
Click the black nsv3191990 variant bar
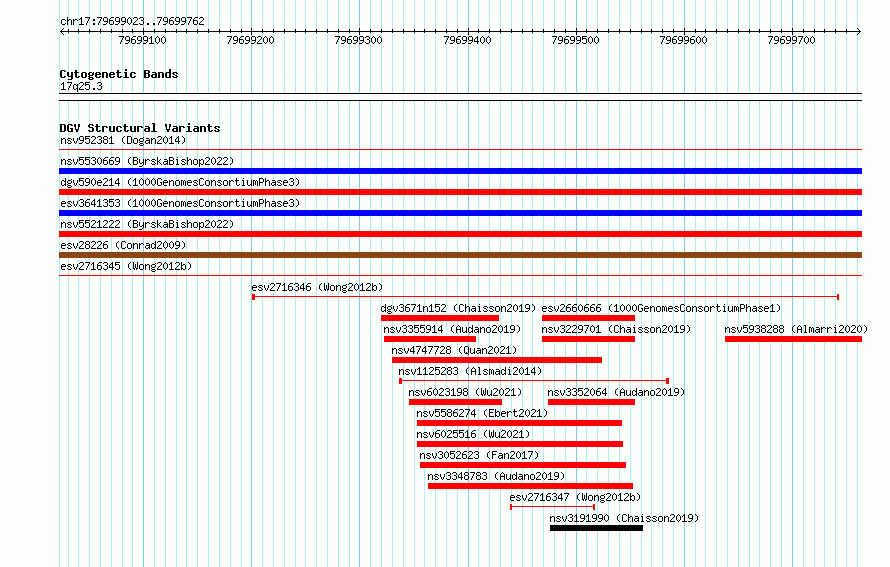click(597, 528)
